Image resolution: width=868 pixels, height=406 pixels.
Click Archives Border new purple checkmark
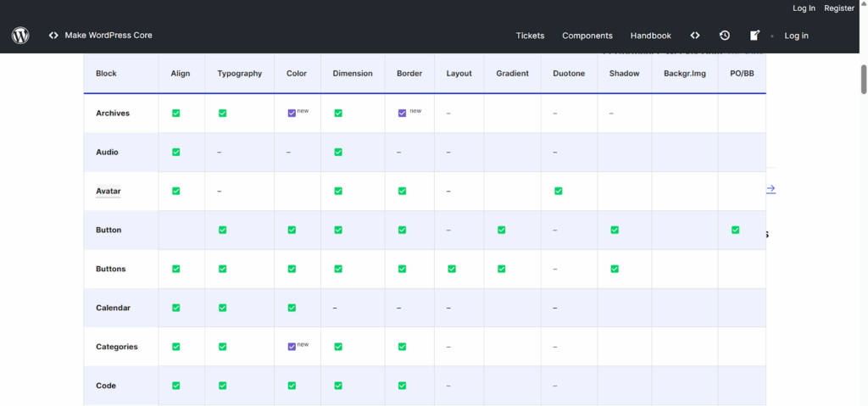[x=402, y=113]
